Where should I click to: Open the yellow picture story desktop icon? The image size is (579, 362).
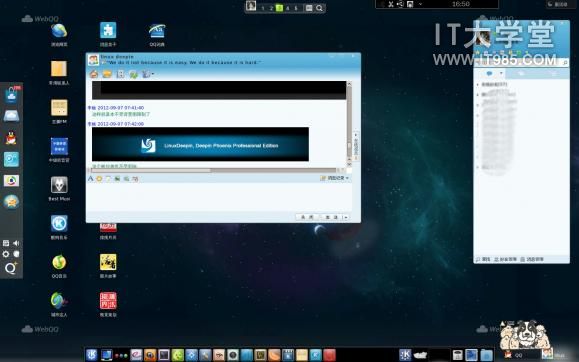[x=108, y=262]
